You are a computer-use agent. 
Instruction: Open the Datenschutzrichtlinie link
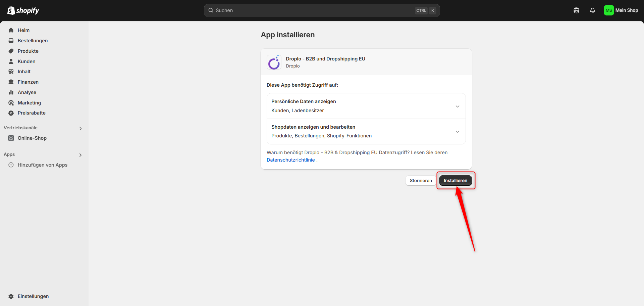[291, 160]
